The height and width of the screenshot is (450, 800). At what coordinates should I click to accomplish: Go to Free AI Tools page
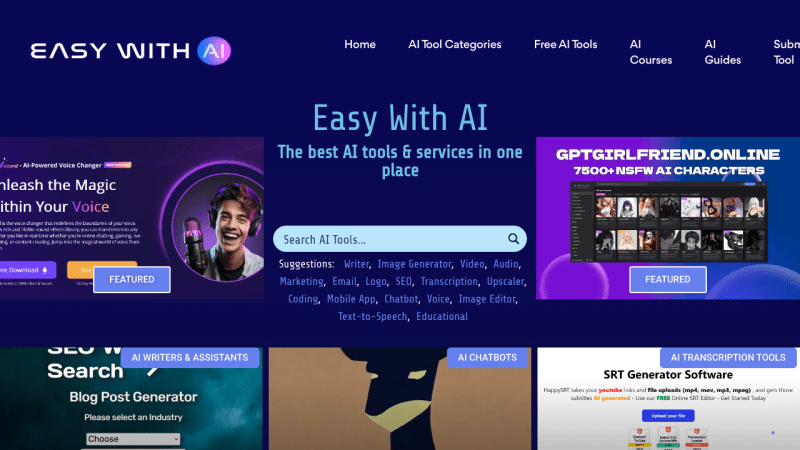[565, 44]
